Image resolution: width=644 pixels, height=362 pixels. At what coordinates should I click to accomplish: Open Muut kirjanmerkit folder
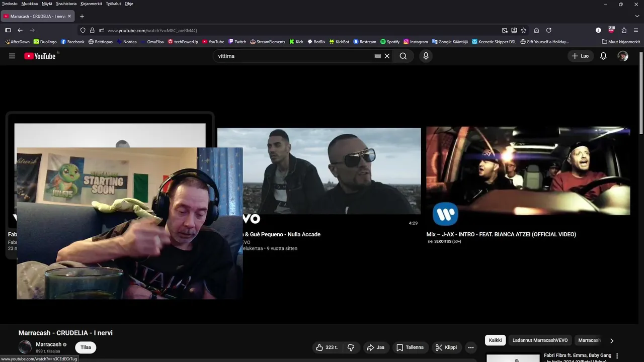[620, 42]
